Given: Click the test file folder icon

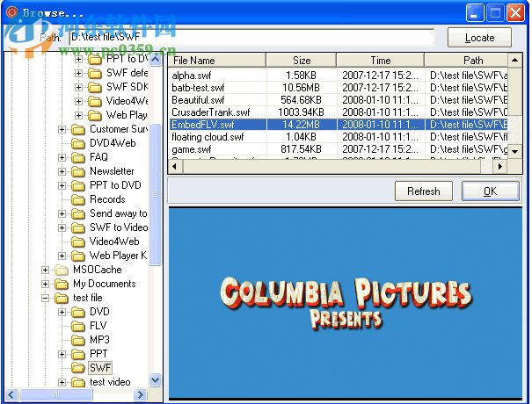Looking at the screenshot, I should [62, 298].
